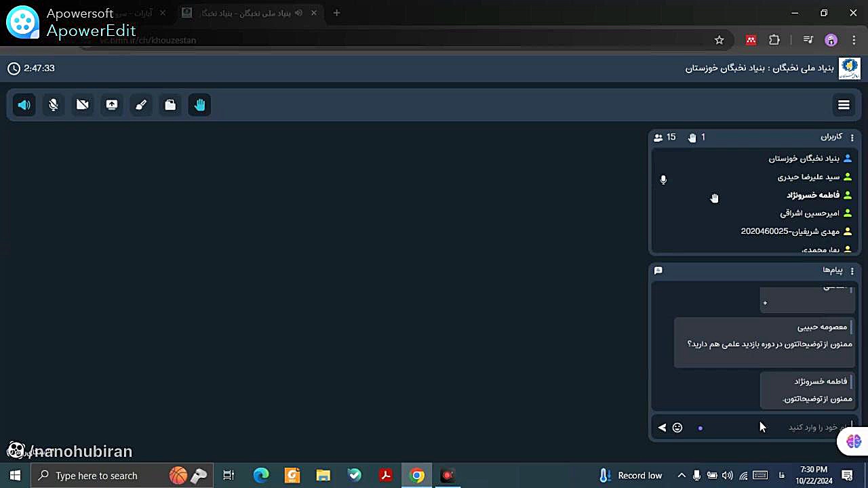868x488 pixels.
Task: Click the red browser extension icon
Action: coord(751,40)
